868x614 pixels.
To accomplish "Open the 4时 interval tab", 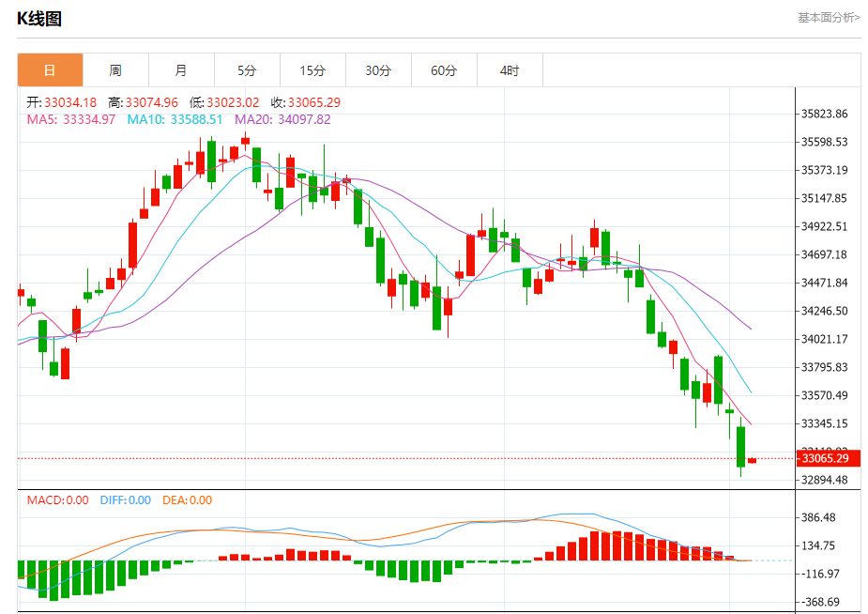I will (x=510, y=70).
